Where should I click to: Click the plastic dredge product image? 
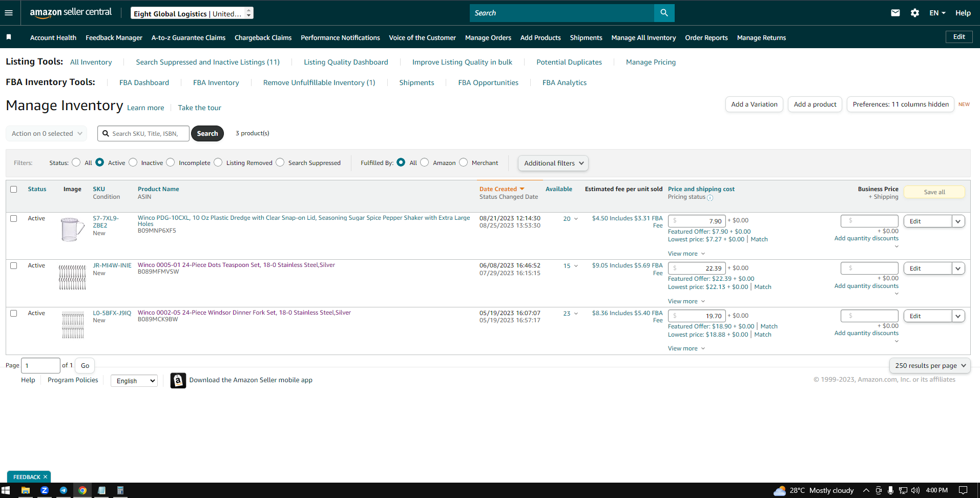click(x=72, y=229)
